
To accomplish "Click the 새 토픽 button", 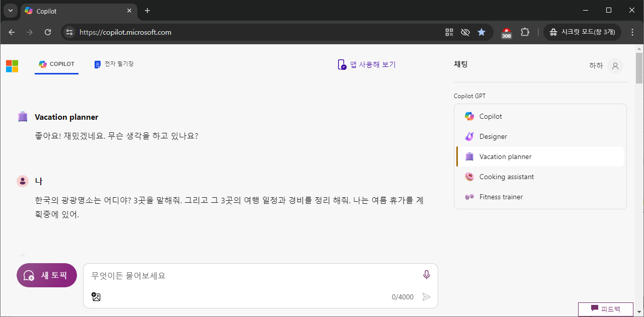I will (x=47, y=275).
